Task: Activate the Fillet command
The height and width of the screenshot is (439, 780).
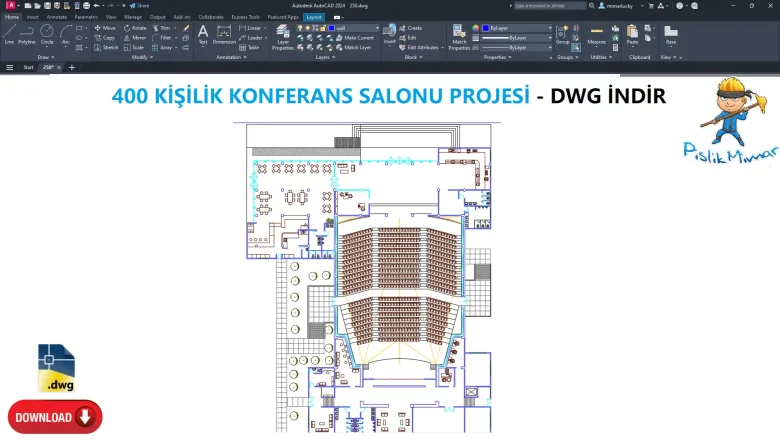Action: tap(162, 38)
